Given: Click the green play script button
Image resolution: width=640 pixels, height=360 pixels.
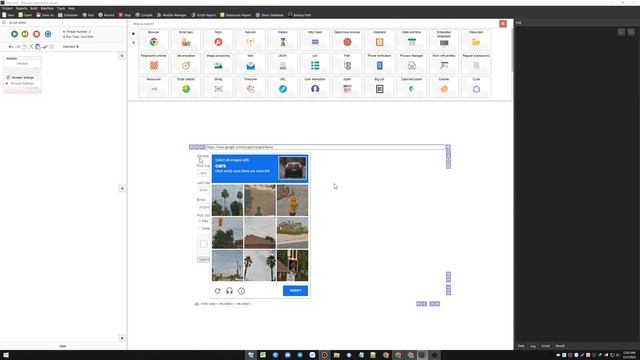Looking at the screenshot, I should [14, 34].
